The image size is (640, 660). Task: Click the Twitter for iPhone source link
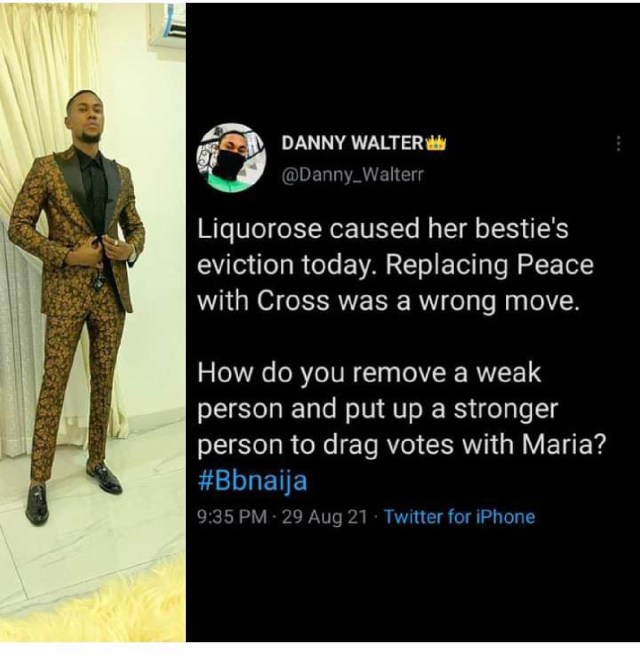[459, 517]
